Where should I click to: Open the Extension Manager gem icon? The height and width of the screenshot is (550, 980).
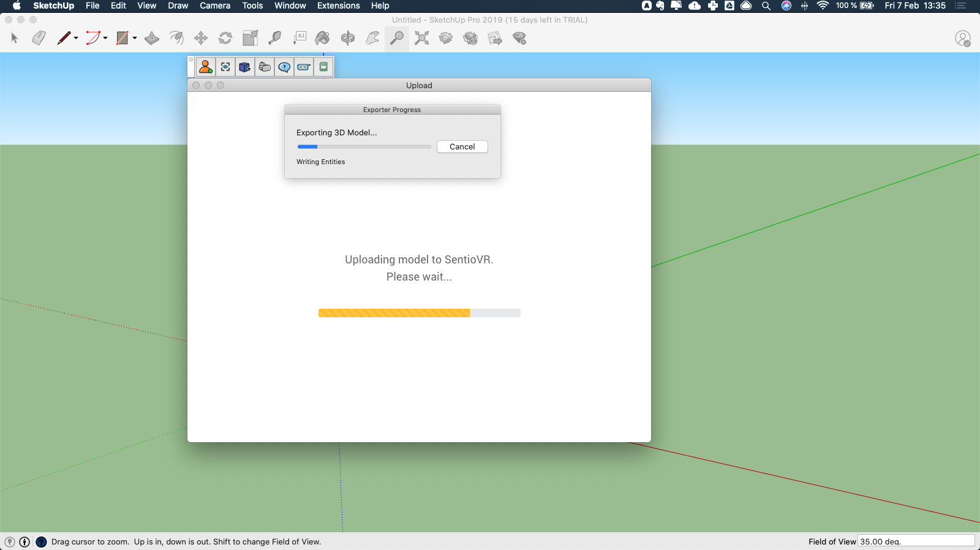pyautogui.click(x=519, y=38)
